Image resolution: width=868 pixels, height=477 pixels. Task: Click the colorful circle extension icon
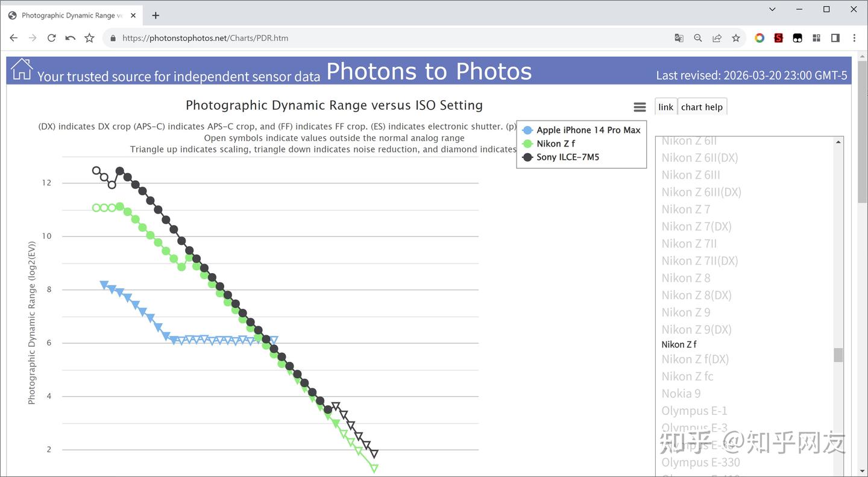pos(759,38)
